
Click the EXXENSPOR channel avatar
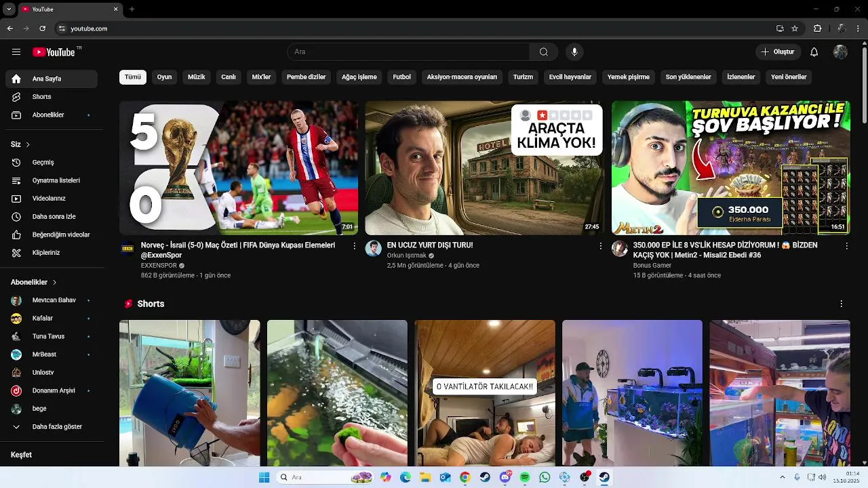pyautogui.click(x=127, y=248)
